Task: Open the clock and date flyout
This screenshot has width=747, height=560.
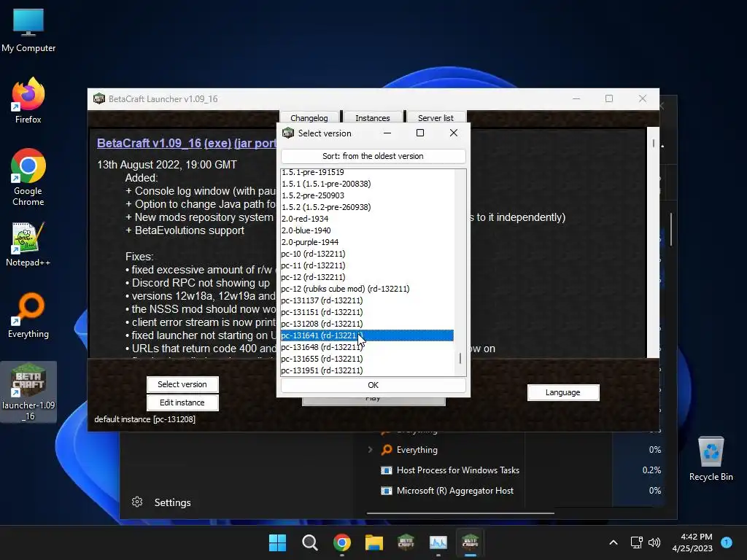Action: tap(692, 542)
